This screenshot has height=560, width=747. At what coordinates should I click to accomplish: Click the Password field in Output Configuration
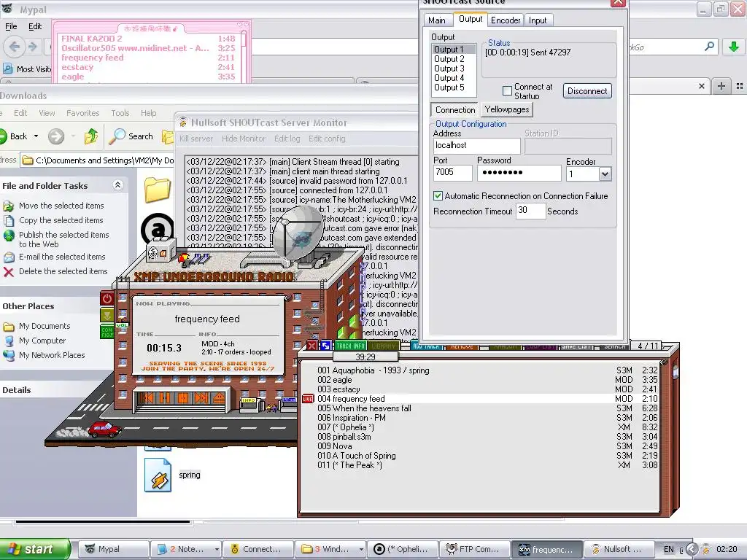click(519, 172)
